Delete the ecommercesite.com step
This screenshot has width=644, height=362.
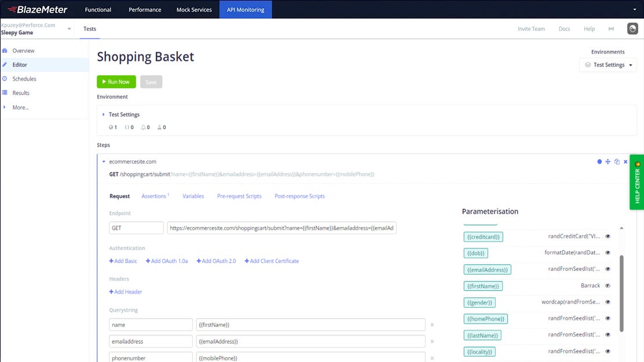point(625,162)
